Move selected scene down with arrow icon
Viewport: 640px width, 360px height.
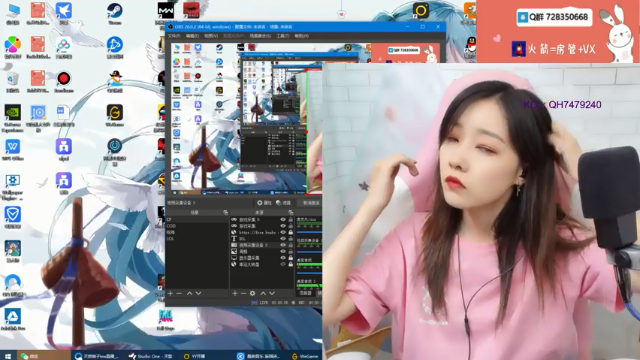198,293
